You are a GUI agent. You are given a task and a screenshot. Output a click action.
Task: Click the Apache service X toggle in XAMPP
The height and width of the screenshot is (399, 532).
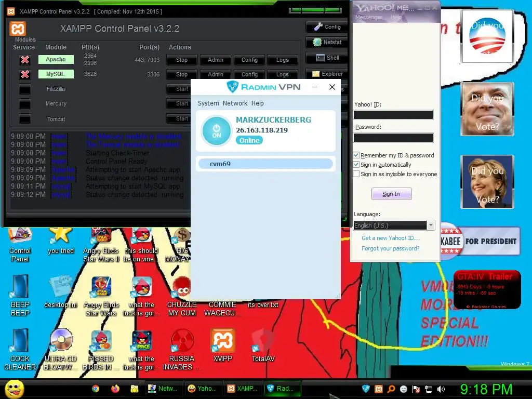(x=25, y=60)
